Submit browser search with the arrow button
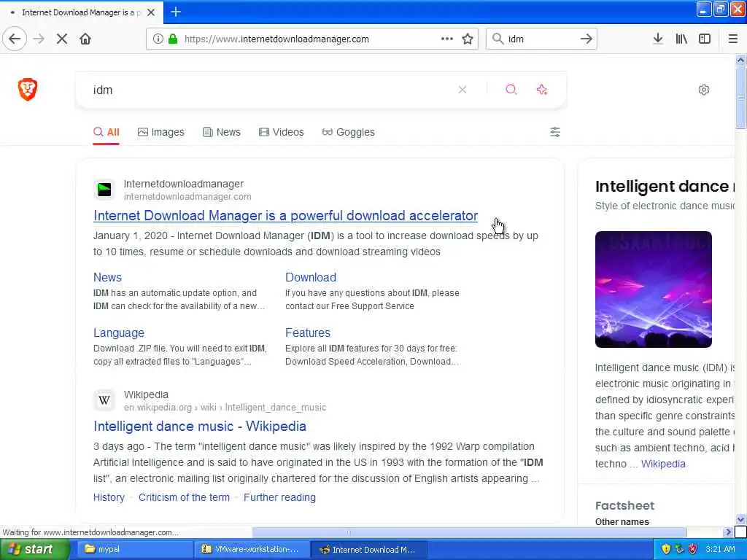This screenshot has width=747, height=560. (587, 39)
